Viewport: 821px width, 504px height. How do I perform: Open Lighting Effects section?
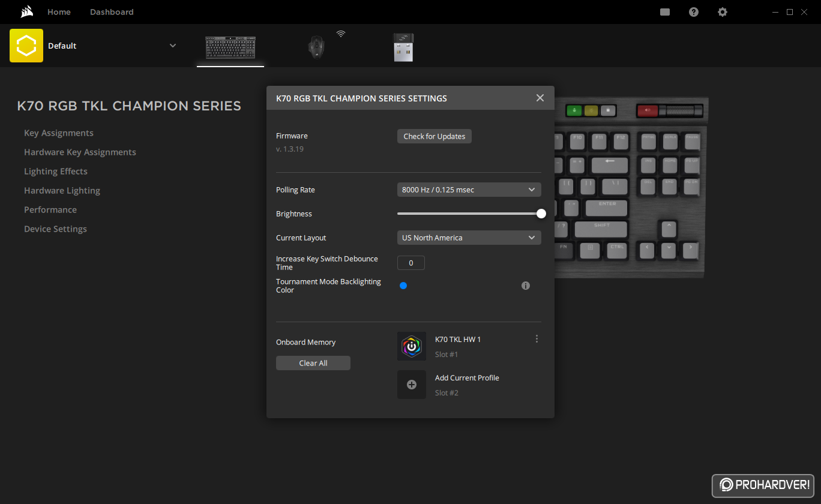click(56, 172)
